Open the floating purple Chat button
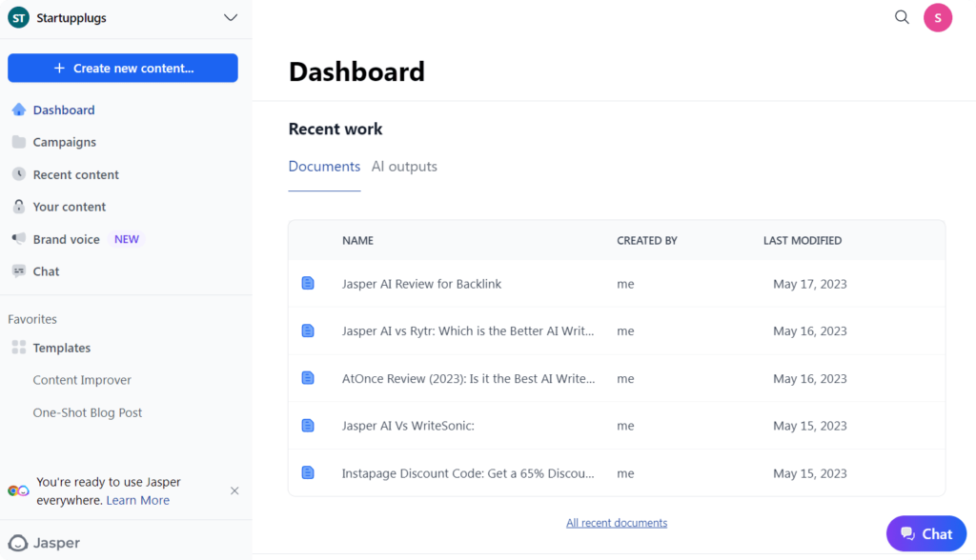 pyautogui.click(x=926, y=534)
